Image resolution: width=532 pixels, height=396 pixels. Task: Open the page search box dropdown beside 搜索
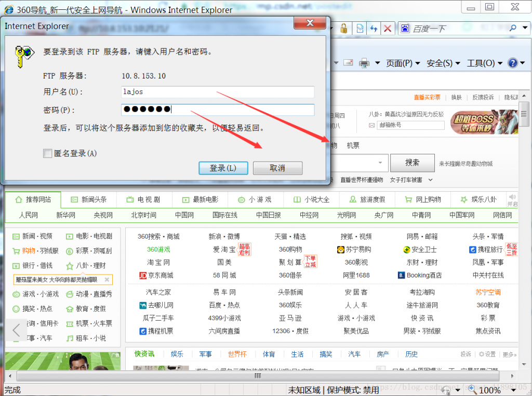pyautogui.click(x=380, y=163)
